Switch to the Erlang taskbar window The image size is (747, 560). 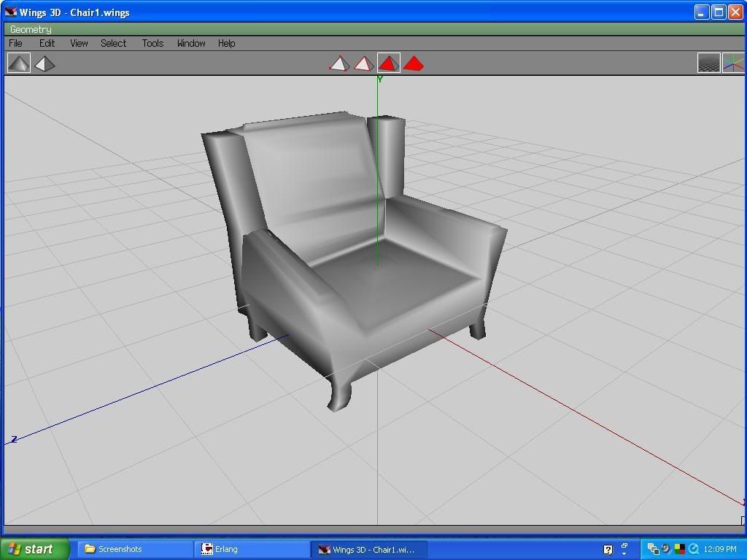click(252, 549)
